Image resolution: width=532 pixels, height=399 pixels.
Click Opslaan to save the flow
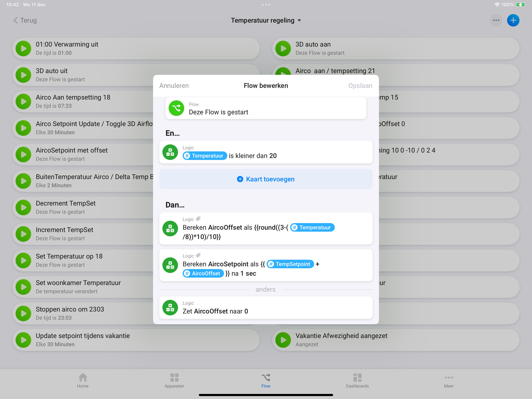(x=360, y=86)
